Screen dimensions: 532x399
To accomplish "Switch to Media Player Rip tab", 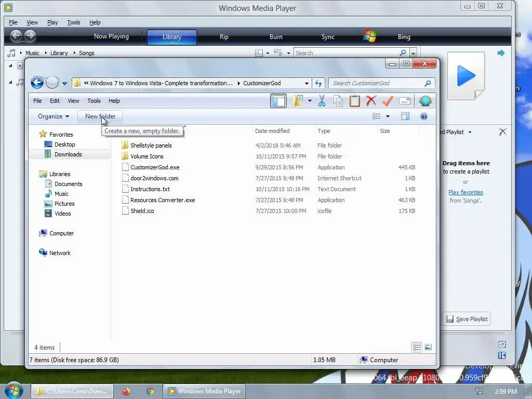I will pos(224,37).
